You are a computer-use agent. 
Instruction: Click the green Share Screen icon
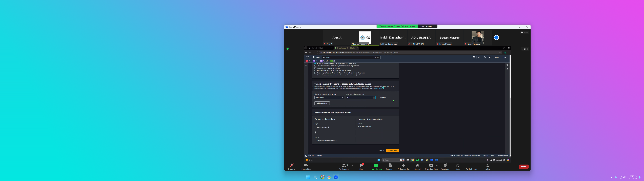(x=376, y=166)
